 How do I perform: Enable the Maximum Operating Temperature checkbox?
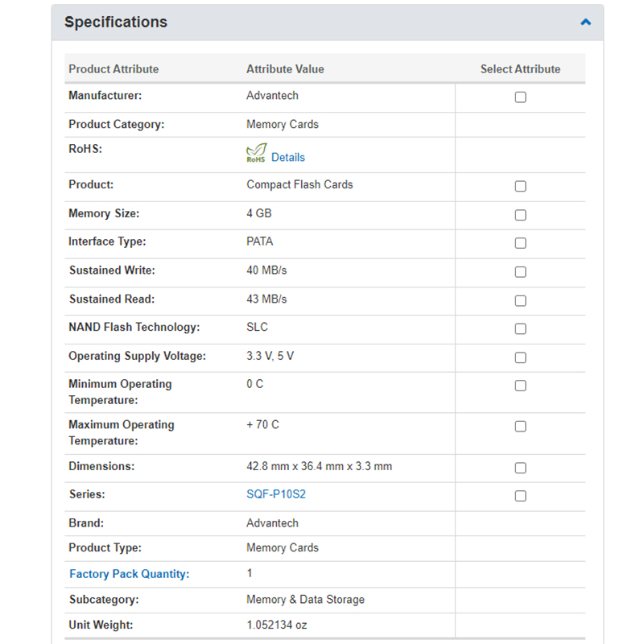point(520,426)
